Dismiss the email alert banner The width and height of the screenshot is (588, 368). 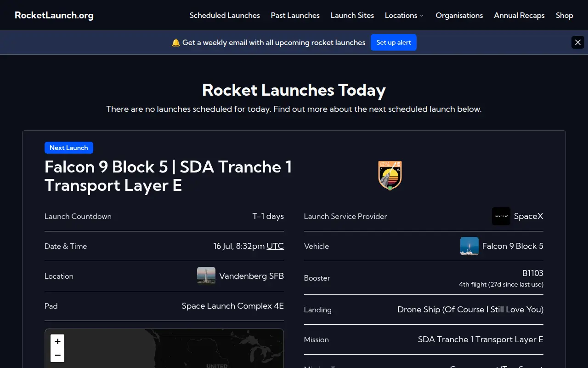tap(578, 42)
